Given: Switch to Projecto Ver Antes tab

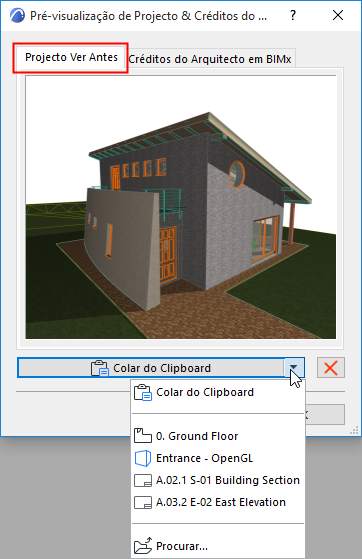Looking at the screenshot, I should pyautogui.click(x=71, y=57).
